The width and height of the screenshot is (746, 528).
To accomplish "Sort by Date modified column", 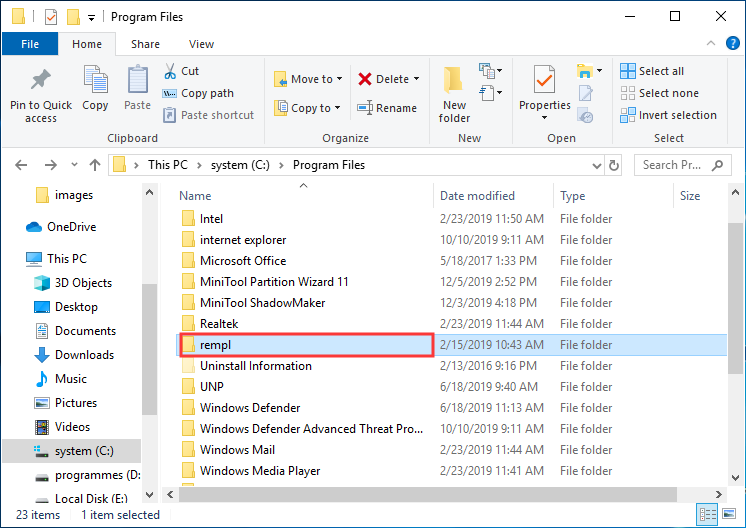I will [x=477, y=196].
